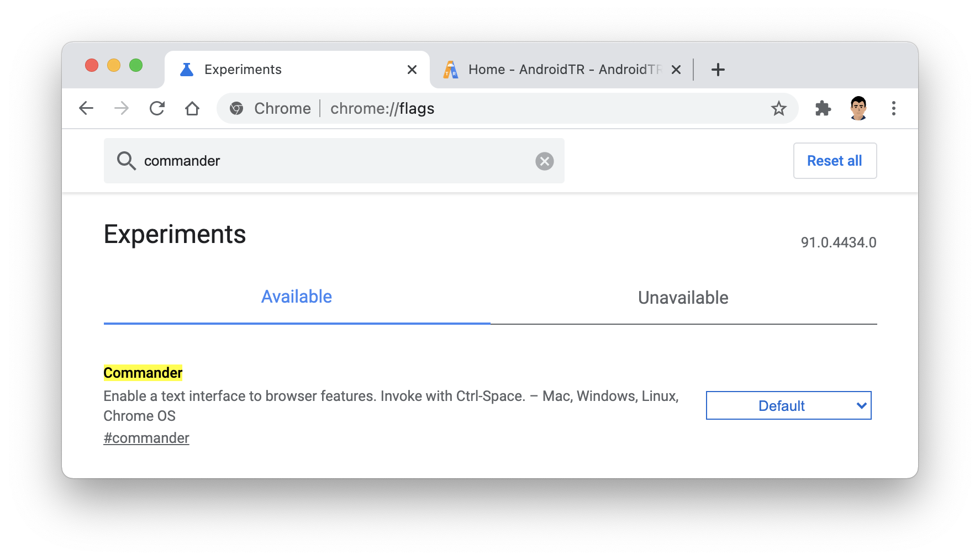Select the Available experiments tab
980x560 pixels.
tap(297, 297)
